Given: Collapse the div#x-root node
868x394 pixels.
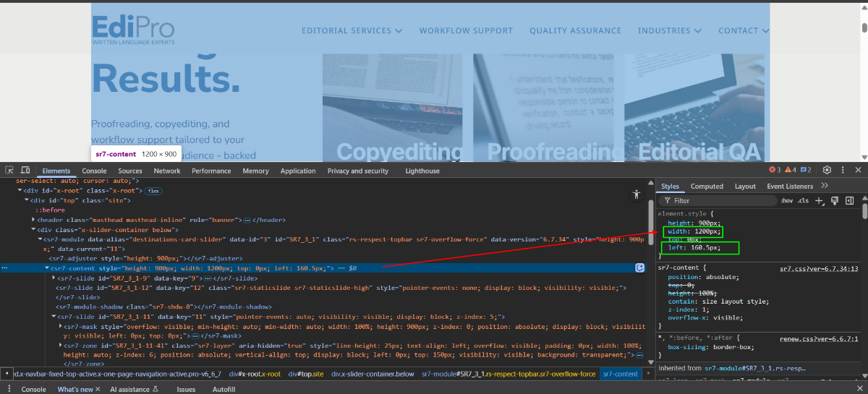Looking at the screenshot, I should pyautogui.click(x=20, y=191).
